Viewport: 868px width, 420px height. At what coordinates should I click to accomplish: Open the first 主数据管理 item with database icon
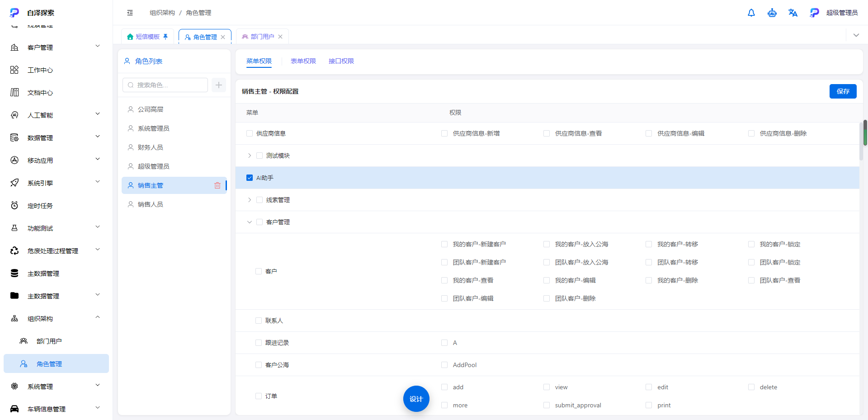pos(56,274)
